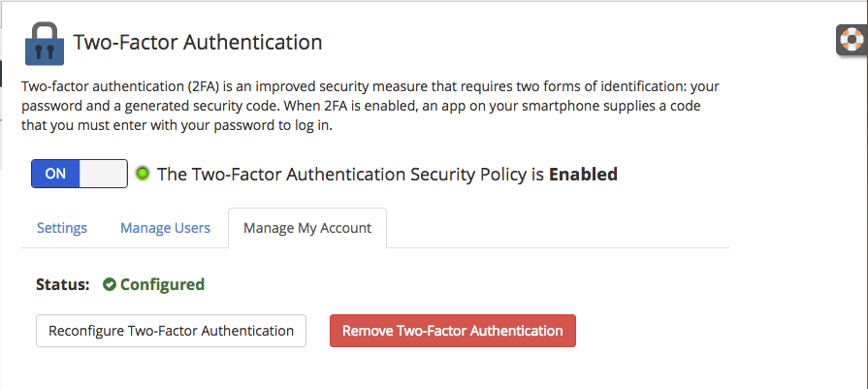The width and height of the screenshot is (868, 389).
Task: Switch to the Settings tab
Action: click(x=62, y=228)
